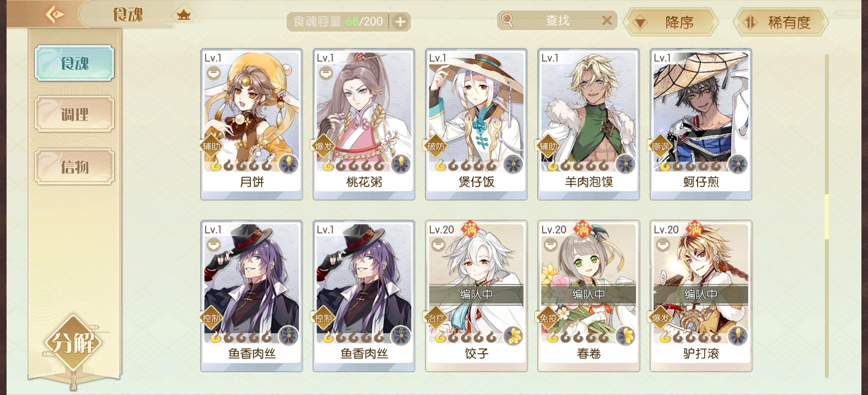Click the yellow flower emblem on 饺子 card
Image resolution: width=868 pixels, height=395 pixels.
tap(513, 335)
